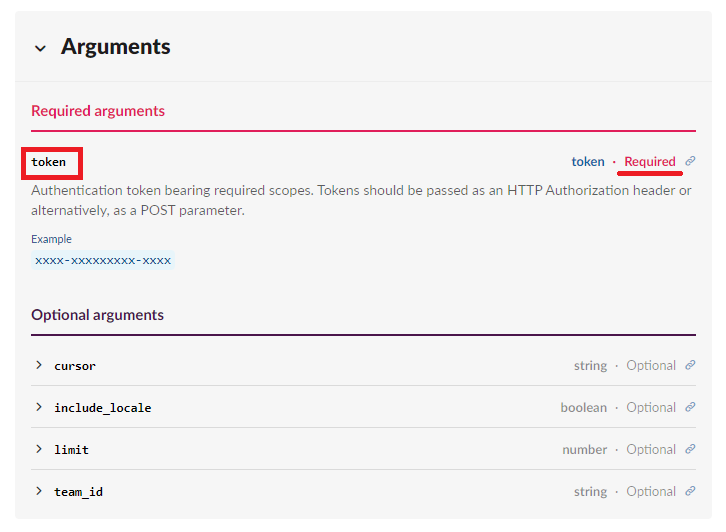Expand the cursor argument details
This screenshot has height=532, width=726.
point(39,366)
